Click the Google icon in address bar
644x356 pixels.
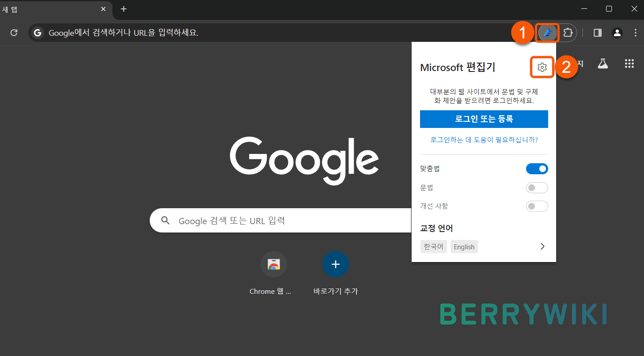pos(38,33)
